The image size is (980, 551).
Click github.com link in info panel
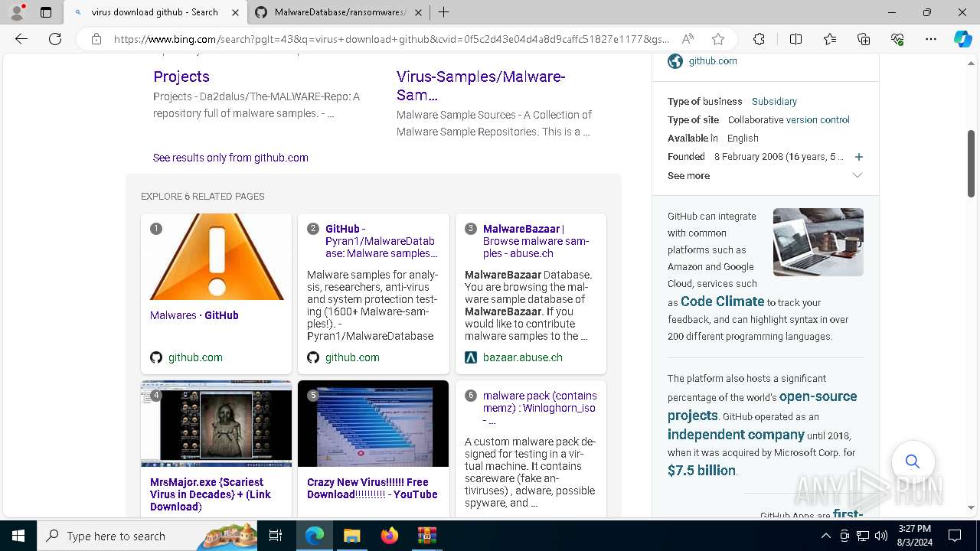pos(713,61)
